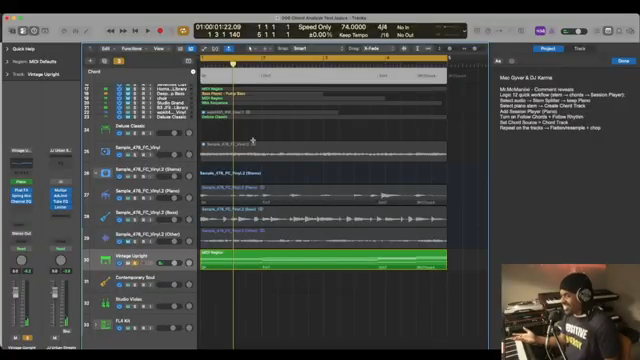The image size is (640, 360).
Task: Click the Chord track round button
Action: coord(193,72)
